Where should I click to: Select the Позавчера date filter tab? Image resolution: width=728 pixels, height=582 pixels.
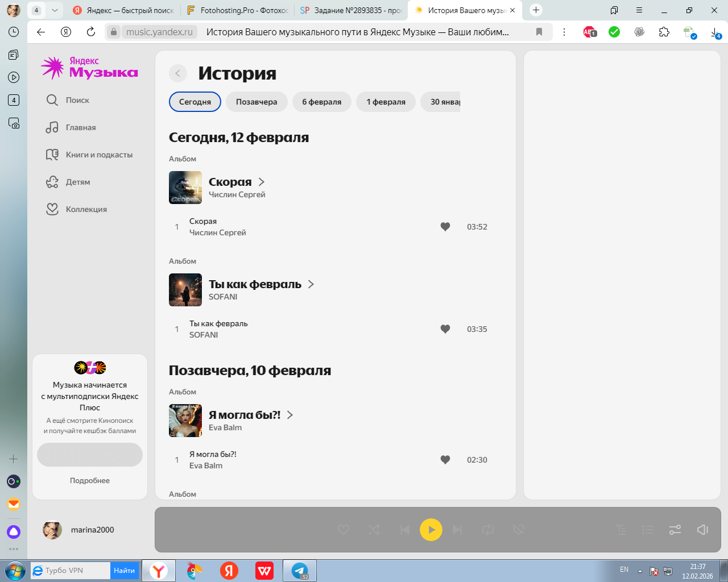257,102
